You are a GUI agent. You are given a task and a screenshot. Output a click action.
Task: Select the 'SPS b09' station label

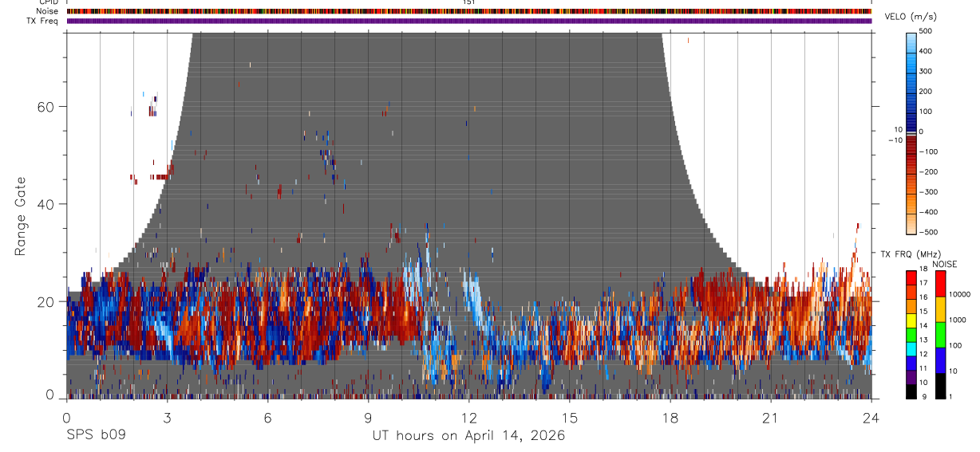(96, 436)
